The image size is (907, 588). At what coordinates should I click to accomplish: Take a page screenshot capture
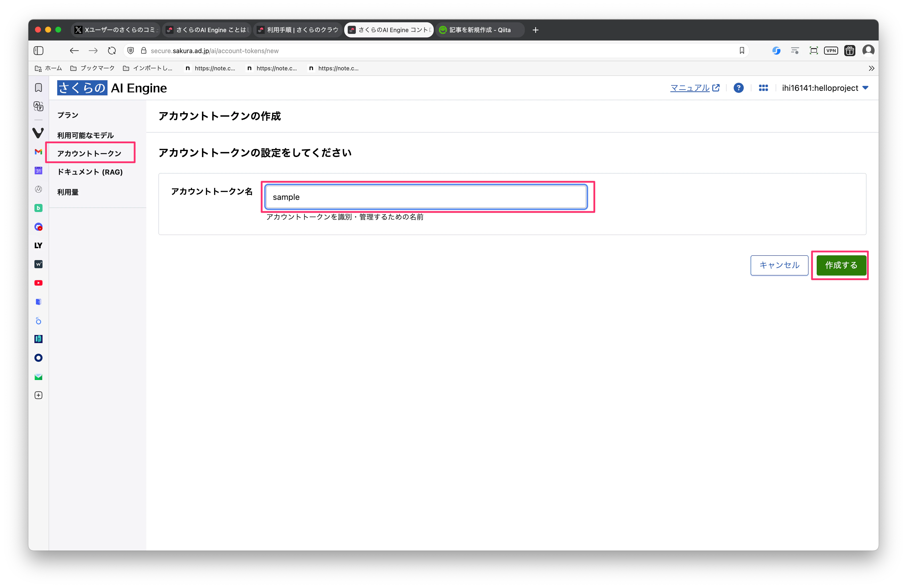pos(813,50)
